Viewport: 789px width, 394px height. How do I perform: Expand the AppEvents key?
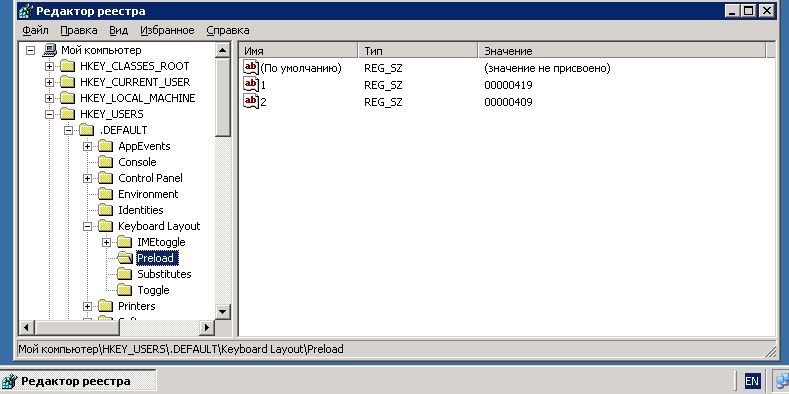88,146
